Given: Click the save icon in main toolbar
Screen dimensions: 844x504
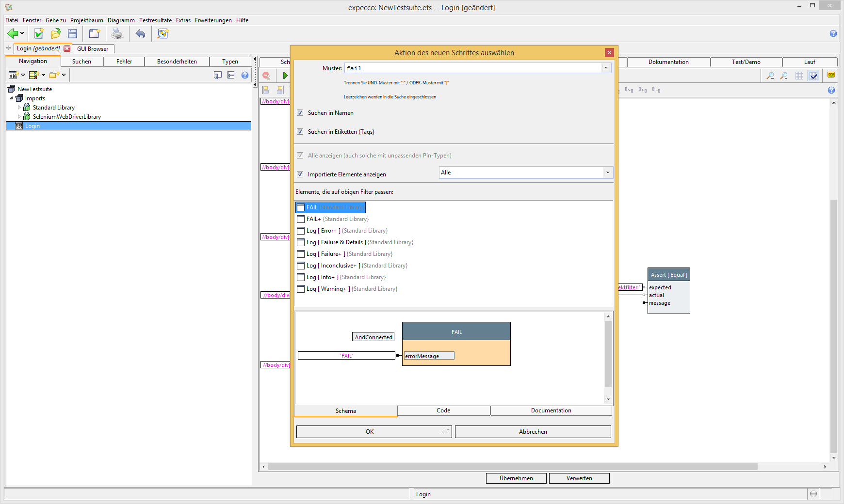Looking at the screenshot, I should pyautogui.click(x=73, y=33).
